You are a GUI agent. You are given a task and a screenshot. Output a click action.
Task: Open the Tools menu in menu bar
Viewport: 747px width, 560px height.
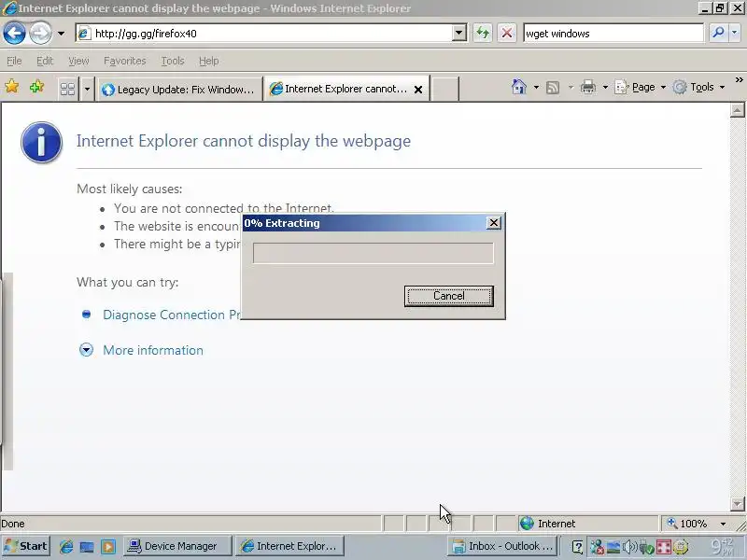[x=173, y=61]
